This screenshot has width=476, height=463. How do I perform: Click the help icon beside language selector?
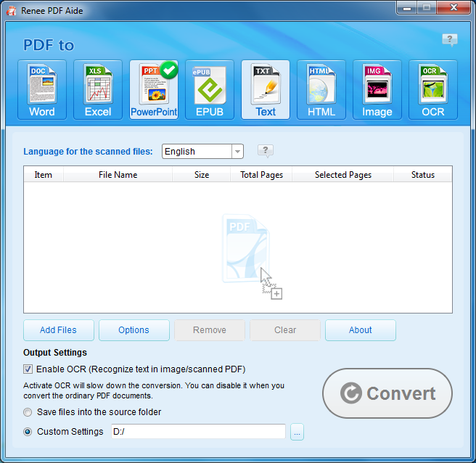tap(266, 151)
